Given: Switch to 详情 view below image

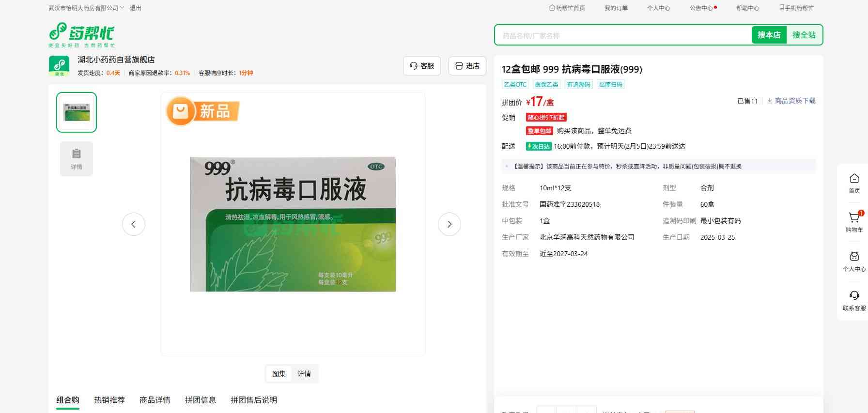Looking at the screenshot, I should click(x=304, y=374).
